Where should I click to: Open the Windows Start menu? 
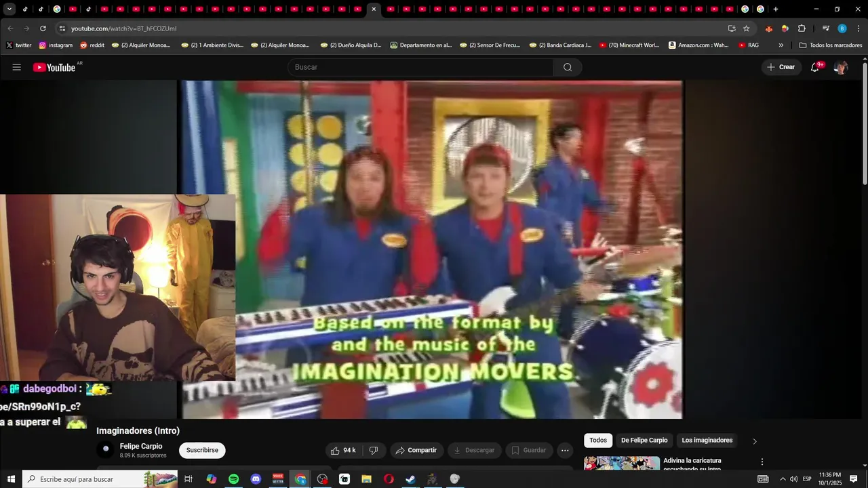coord(11,479)
